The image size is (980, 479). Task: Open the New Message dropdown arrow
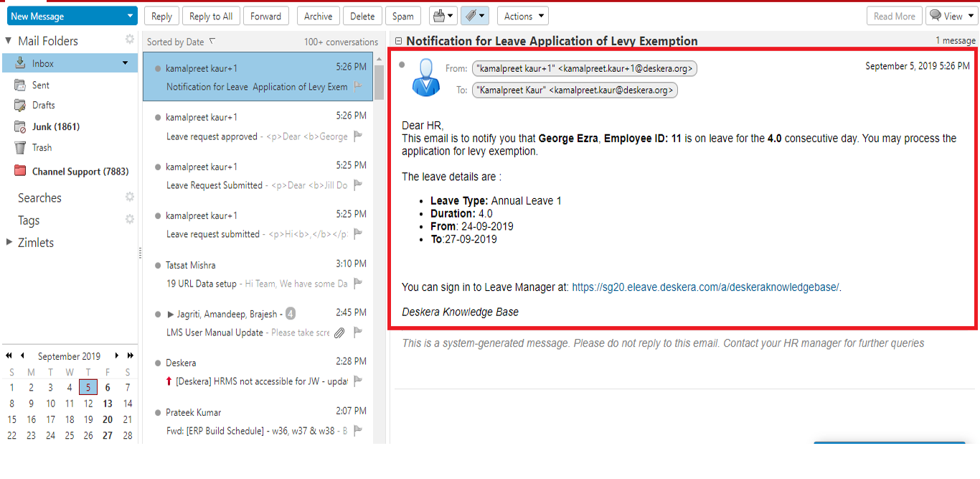coord(130,16)
